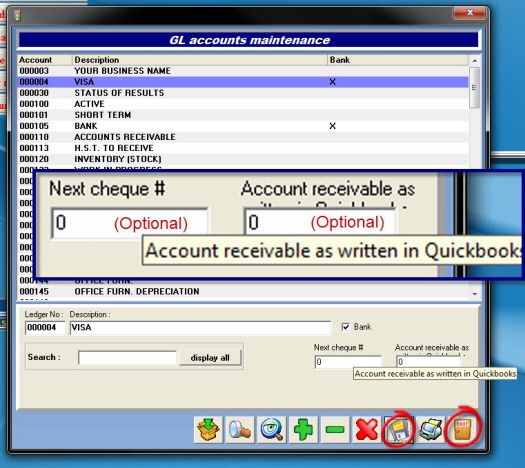Uncheck the Bank checkbox
The image size is (525, 468).
(x=346, y=327)
